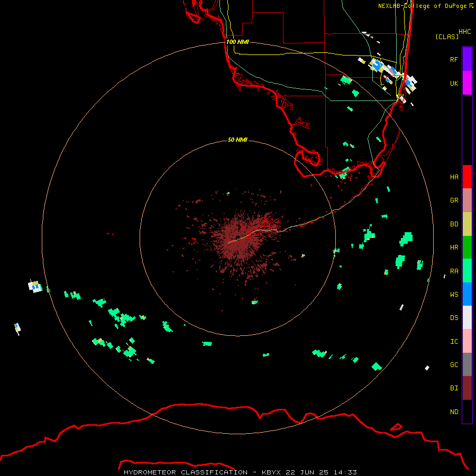
Task: Click the 14:33 timestamp
Action: click(345, 472)
